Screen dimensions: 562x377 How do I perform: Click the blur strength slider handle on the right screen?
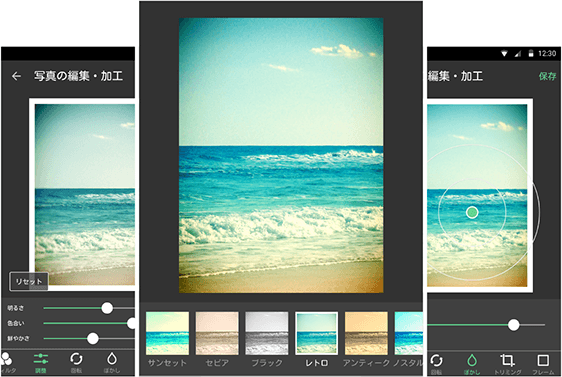pyautogui.click(x=514, y=325)
